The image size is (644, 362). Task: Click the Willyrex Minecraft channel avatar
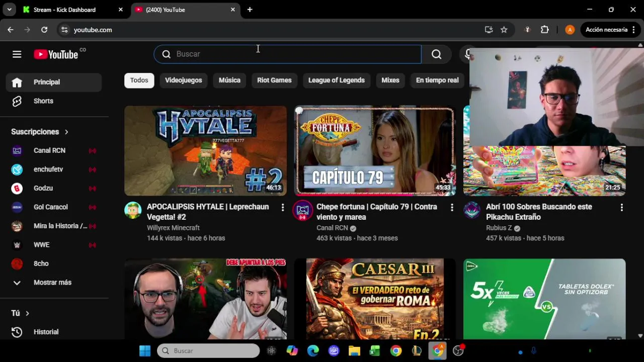pyautogui.click(x=133, y=210)
